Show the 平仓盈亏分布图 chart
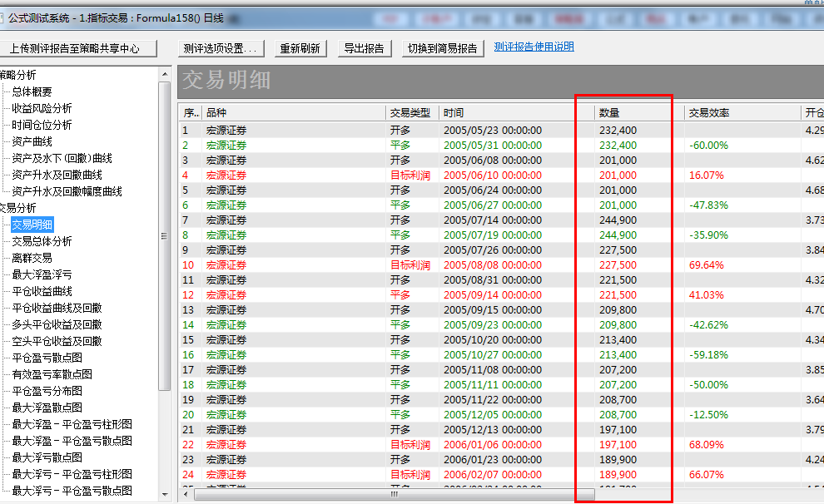824x504 pixels. click(x=47, y=391)
